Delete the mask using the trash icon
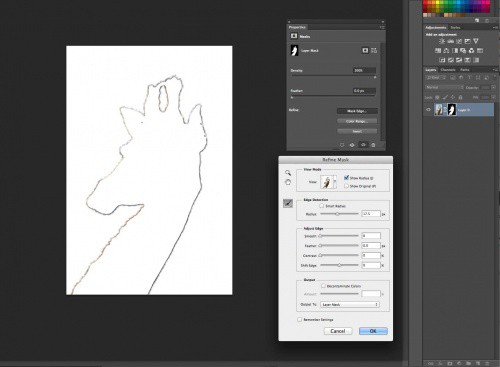 tap(373, 145)
